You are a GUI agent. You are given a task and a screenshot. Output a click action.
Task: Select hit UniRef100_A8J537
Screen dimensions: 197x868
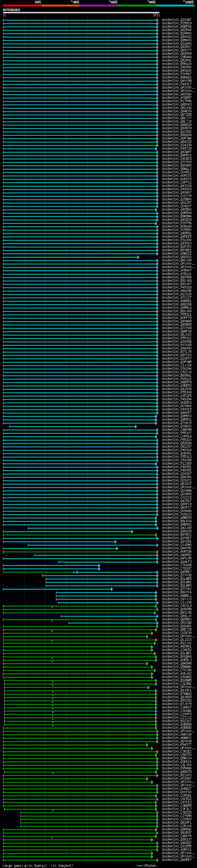177,484
